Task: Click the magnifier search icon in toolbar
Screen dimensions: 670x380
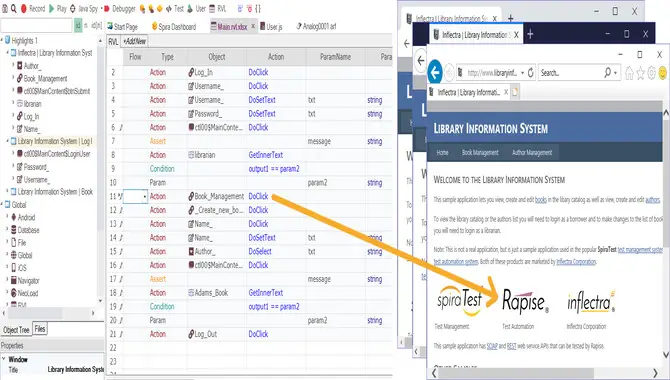Action: click(x=14, y=8)
